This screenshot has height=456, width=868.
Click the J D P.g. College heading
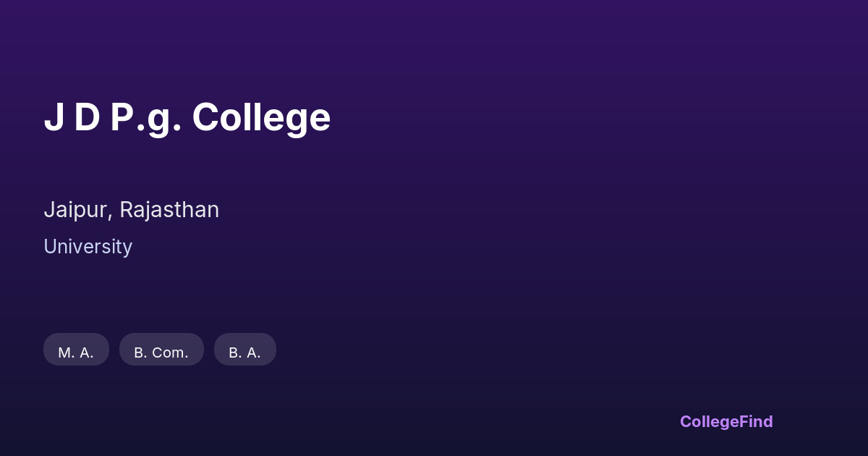pos(187,117)
